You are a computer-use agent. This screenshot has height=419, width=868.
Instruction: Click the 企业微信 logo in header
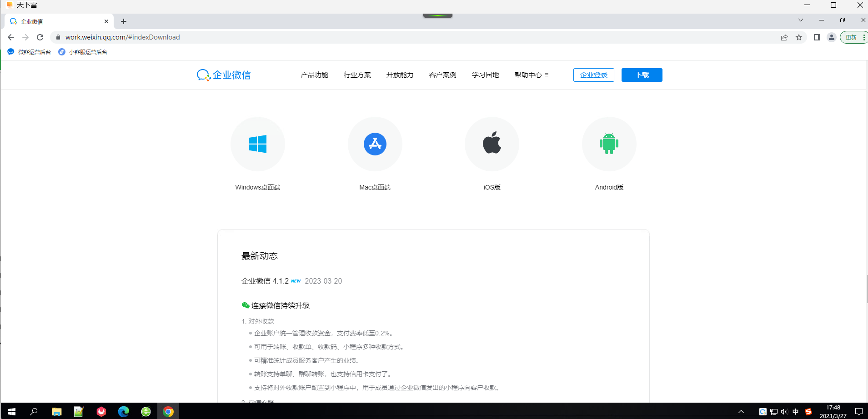224,75
